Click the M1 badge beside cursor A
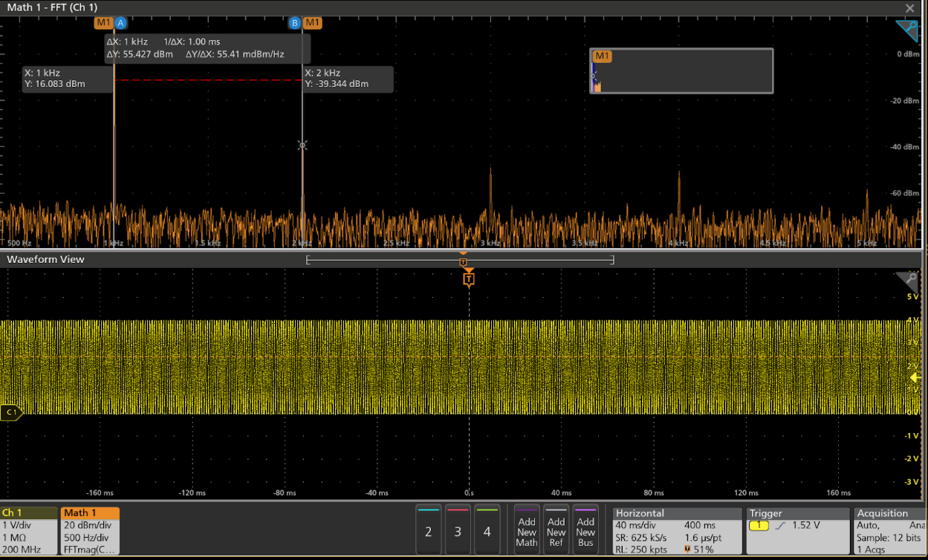 103,23
